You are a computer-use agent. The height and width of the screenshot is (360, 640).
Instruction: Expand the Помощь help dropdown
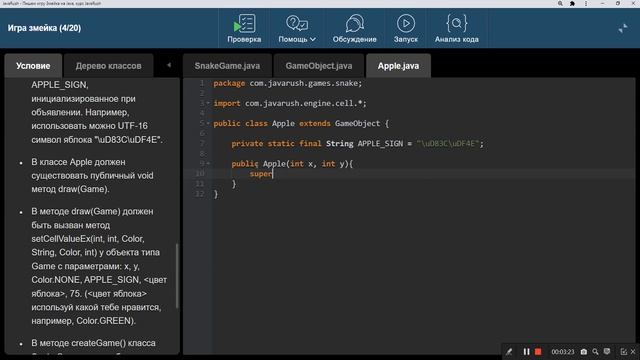[297, 28]
